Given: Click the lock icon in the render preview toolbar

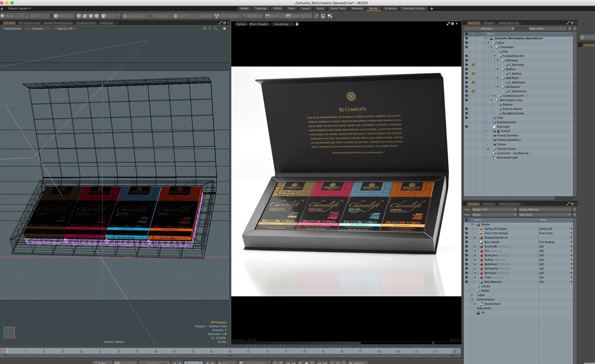Looking at the screenshot, I should click(297, 24).
